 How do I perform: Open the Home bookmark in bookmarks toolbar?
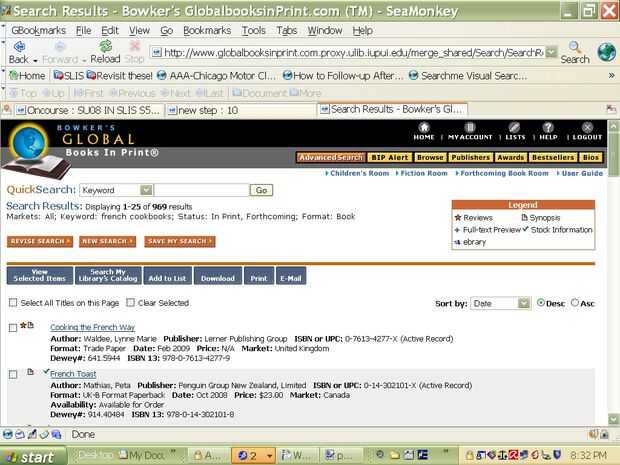coord(28,76)
